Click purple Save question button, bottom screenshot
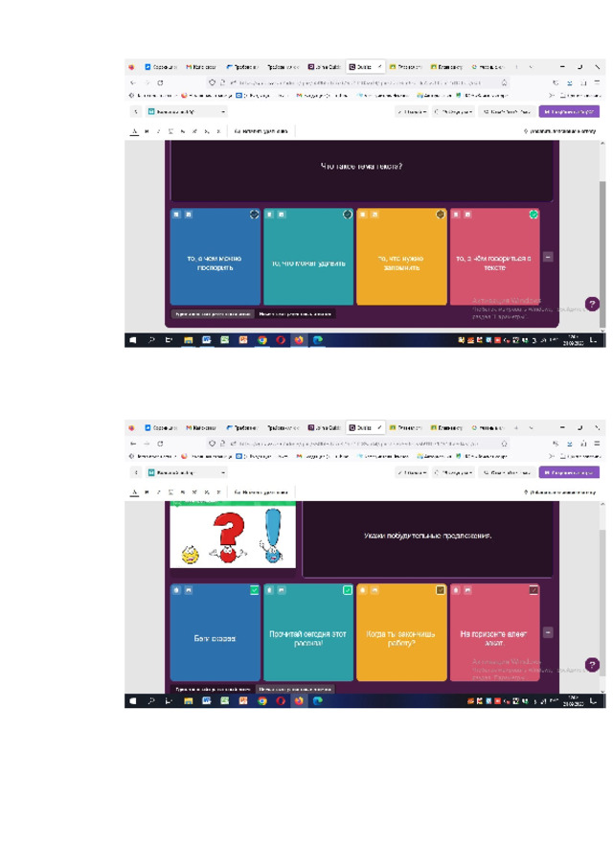Viewport: 613px width, 868px height. pyautogui.click(x=569, y=472)
